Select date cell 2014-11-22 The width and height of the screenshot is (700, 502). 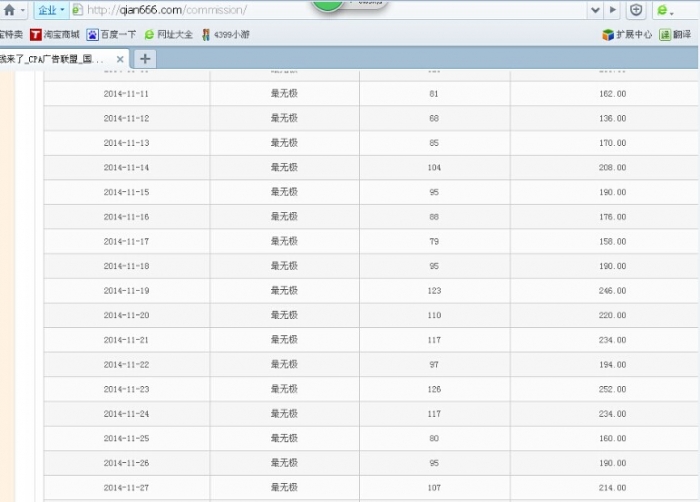click(x=126, y=364)
